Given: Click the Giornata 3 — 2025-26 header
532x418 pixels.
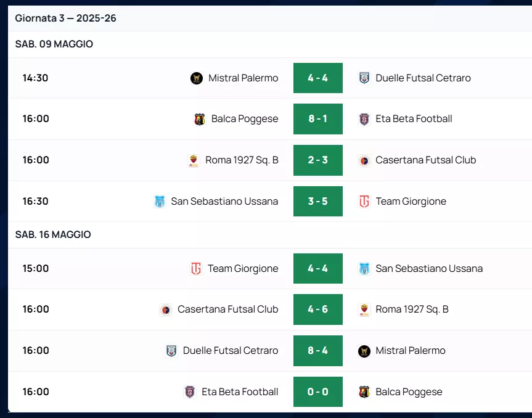Looking at the screenshot, I should (65, 18).
